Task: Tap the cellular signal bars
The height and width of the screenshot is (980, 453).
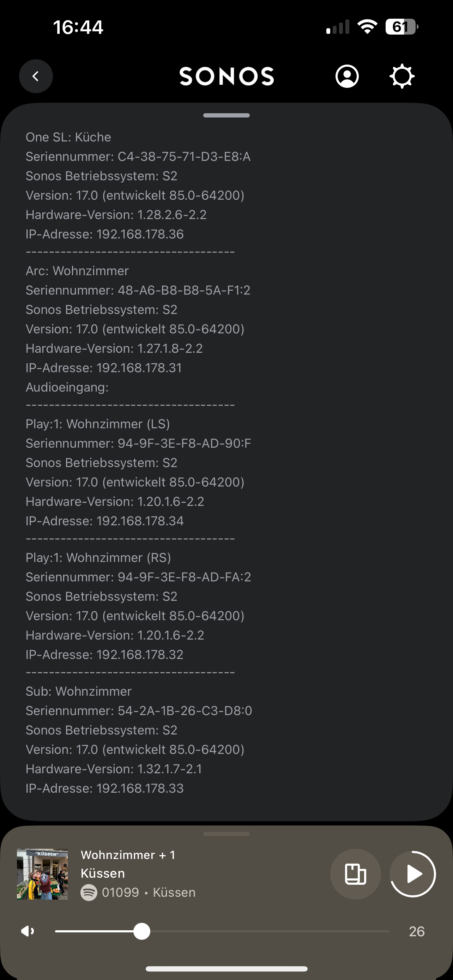Action: pyautogui.click(x=337, y=27)
